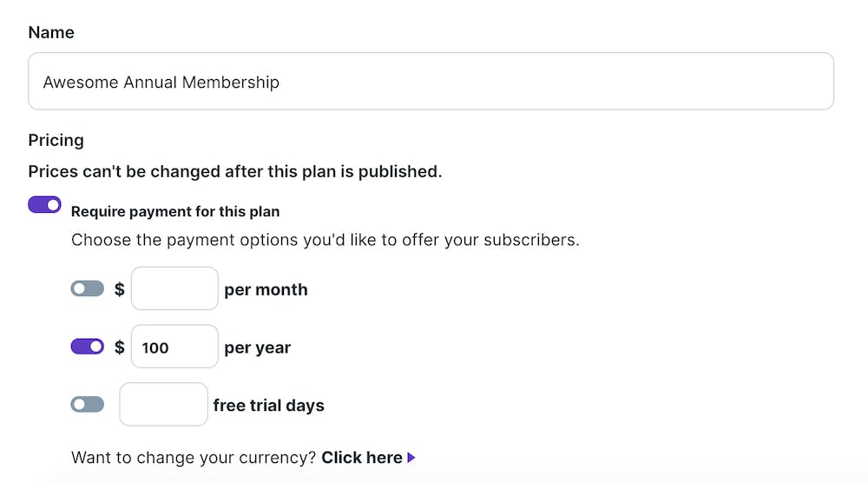Click the yearly price field showing 100
Image resolution: width=868 pixels, height=483 pixels.
174,347
